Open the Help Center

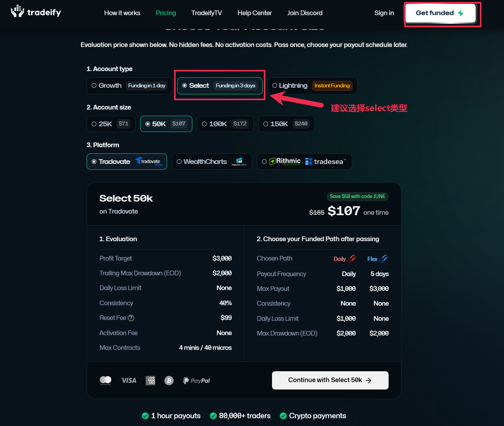255,13
